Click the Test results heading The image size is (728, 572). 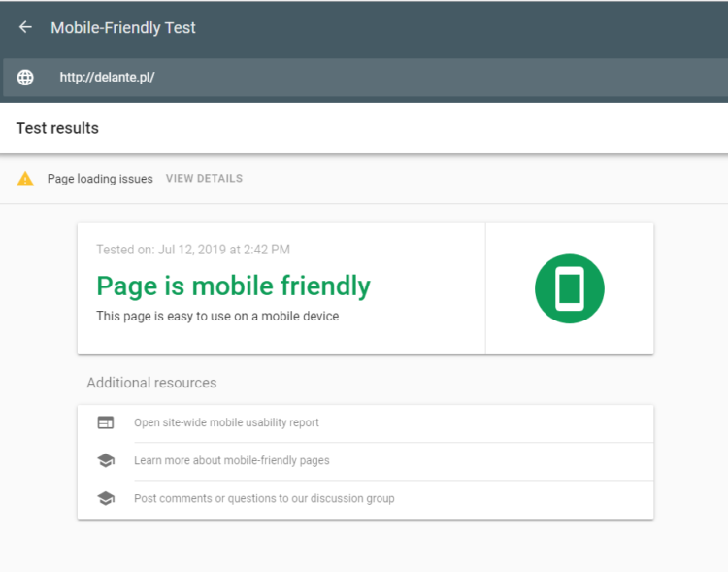[57, 128]
